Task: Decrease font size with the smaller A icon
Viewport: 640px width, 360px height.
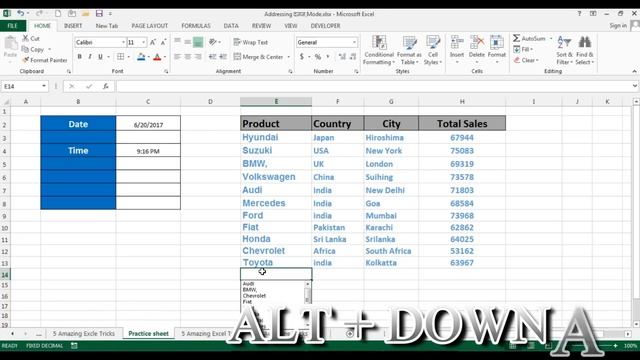Action: point(163,42)
